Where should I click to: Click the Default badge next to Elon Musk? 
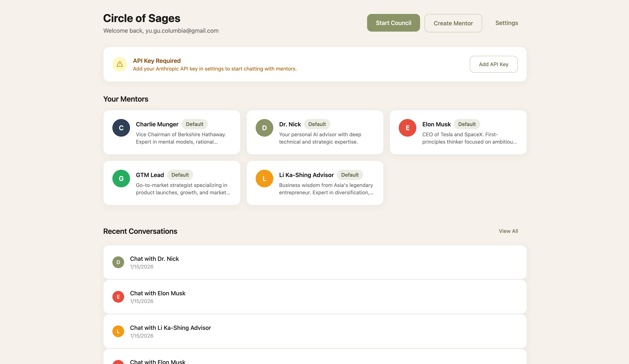[x=467, y=124]
